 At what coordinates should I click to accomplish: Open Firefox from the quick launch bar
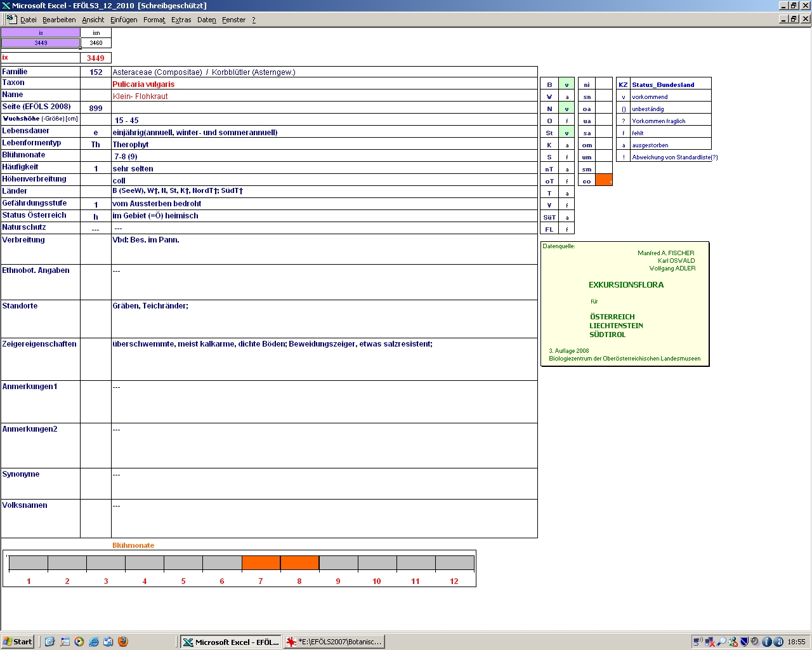(123, 642)
